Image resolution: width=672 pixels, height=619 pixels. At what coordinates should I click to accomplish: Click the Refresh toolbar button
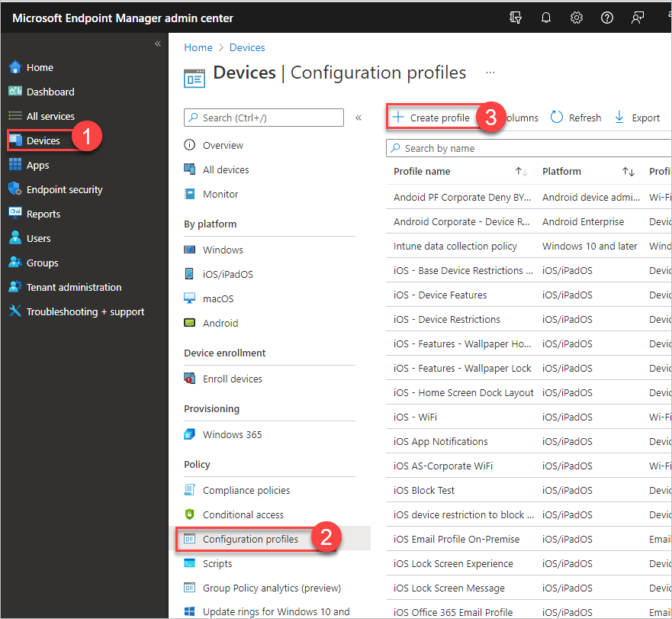point(576,118)
